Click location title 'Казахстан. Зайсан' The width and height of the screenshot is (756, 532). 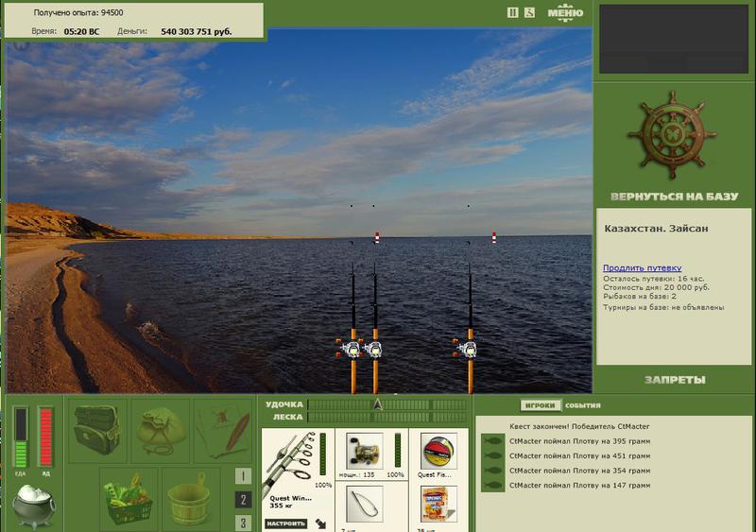coord(656,229)
